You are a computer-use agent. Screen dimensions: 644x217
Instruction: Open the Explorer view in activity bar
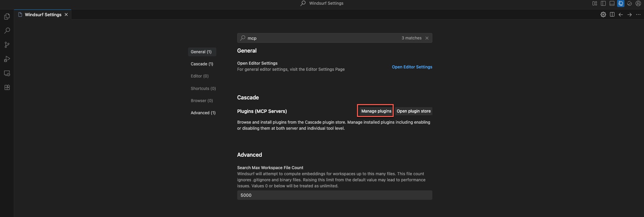click(x=7, y=17)
